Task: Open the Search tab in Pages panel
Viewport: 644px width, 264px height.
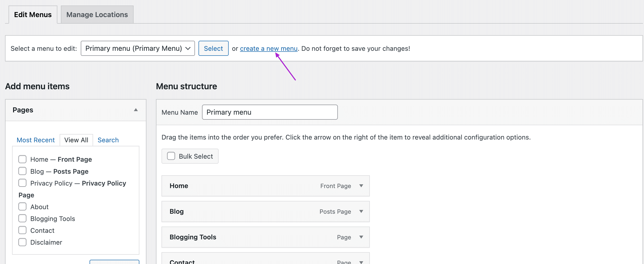Action: pos(108,140)
